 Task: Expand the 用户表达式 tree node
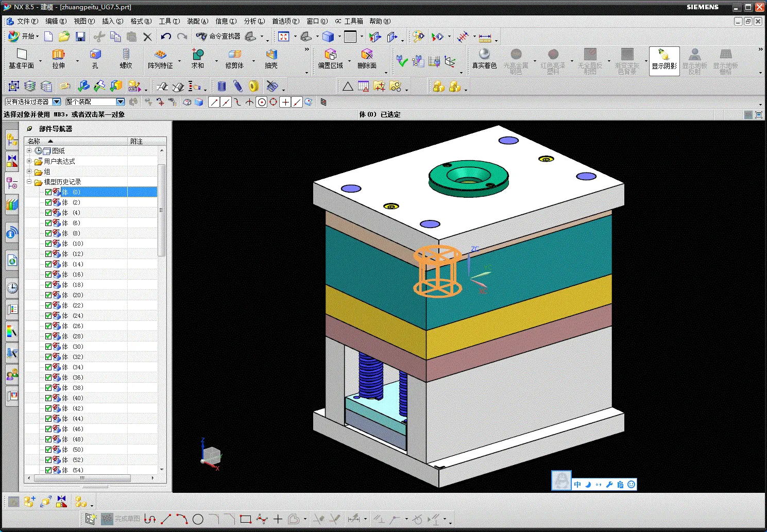[x=29, y=161]
